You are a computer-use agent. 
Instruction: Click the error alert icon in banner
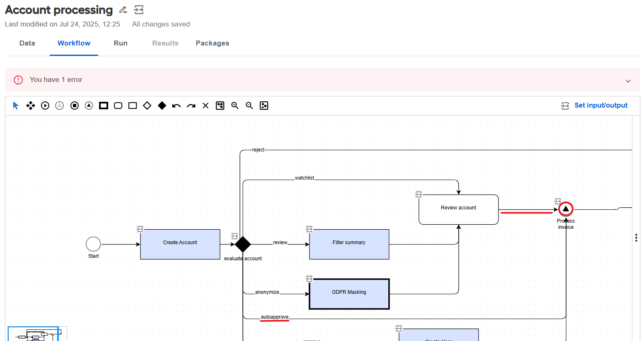point(18,80)
